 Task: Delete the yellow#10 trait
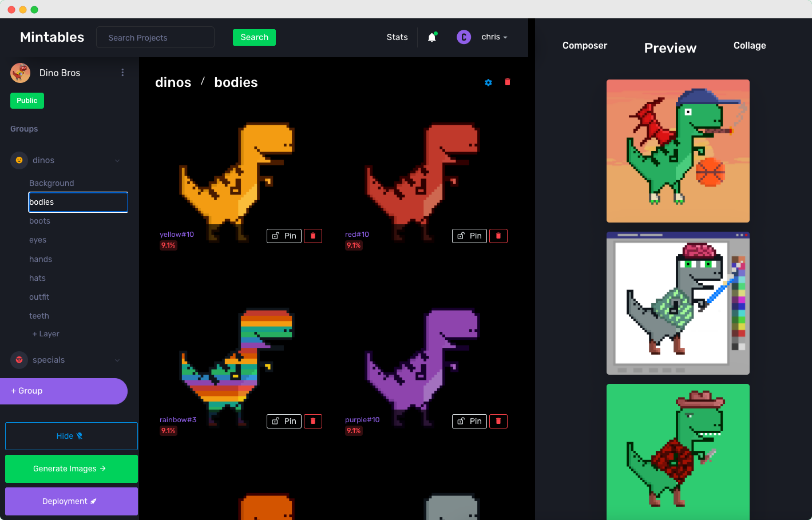click(313, 236)
